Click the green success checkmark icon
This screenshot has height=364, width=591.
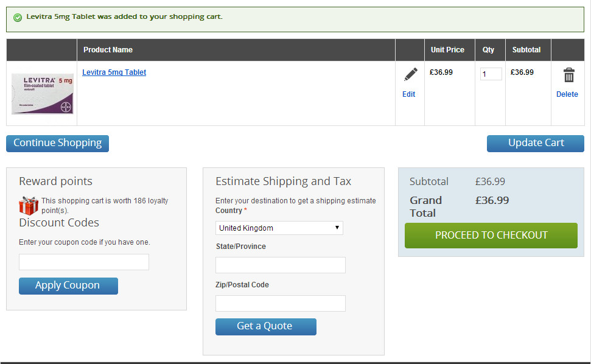click(x=17, y=17)
